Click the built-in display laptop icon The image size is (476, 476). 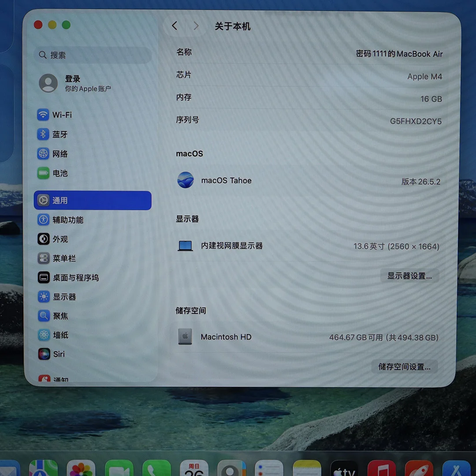coord(185,245)
